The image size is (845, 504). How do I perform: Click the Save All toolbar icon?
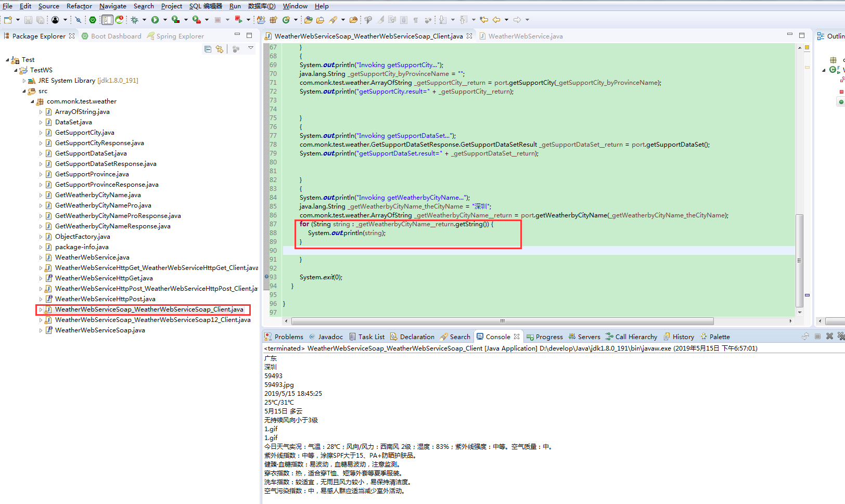[40, 20]
